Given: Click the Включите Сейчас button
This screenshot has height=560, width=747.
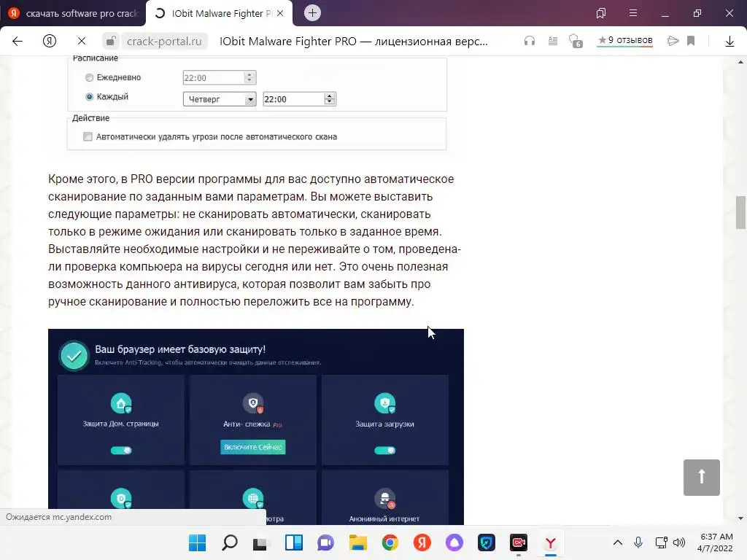Looking at the screenshot, I should click(x=253, y=447).
